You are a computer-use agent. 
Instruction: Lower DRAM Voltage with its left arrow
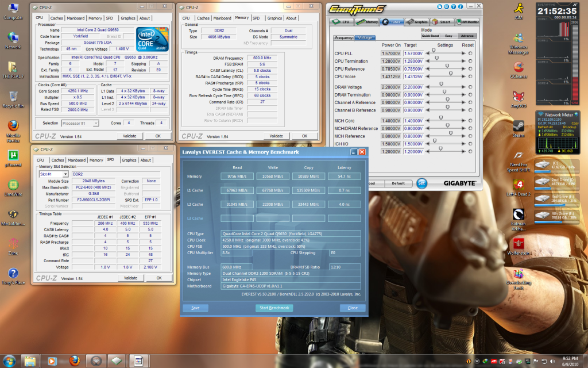tap(427, 87)
